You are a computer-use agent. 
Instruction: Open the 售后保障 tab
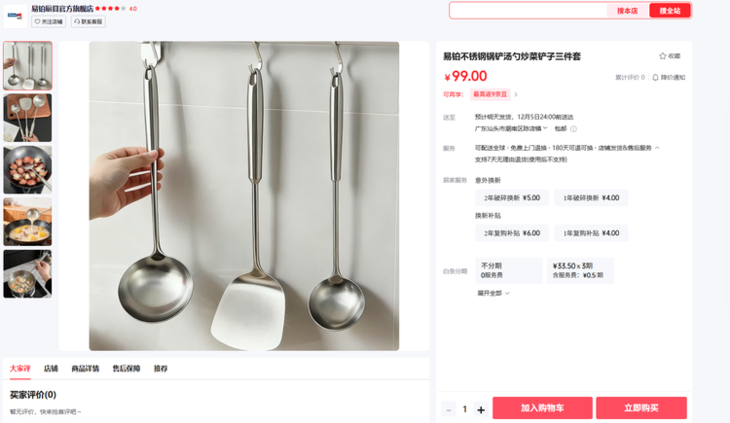click(x=126, y=369)
